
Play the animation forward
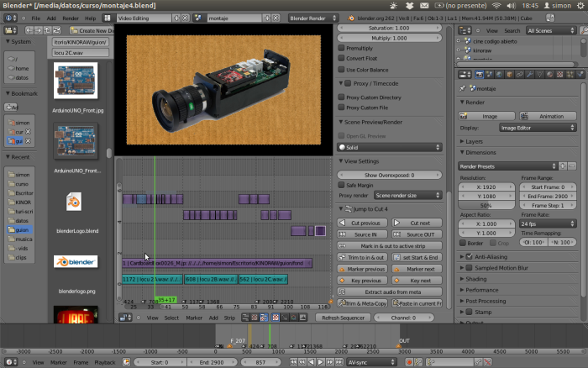coord(320,362)
